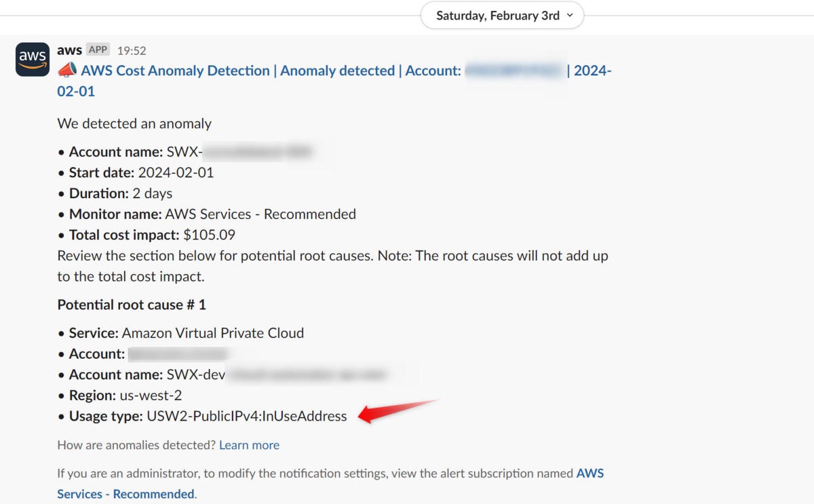This screenshot has height=504, width=814.
Task: Click the Start date 2024-02-01 line
Action: 141,172
